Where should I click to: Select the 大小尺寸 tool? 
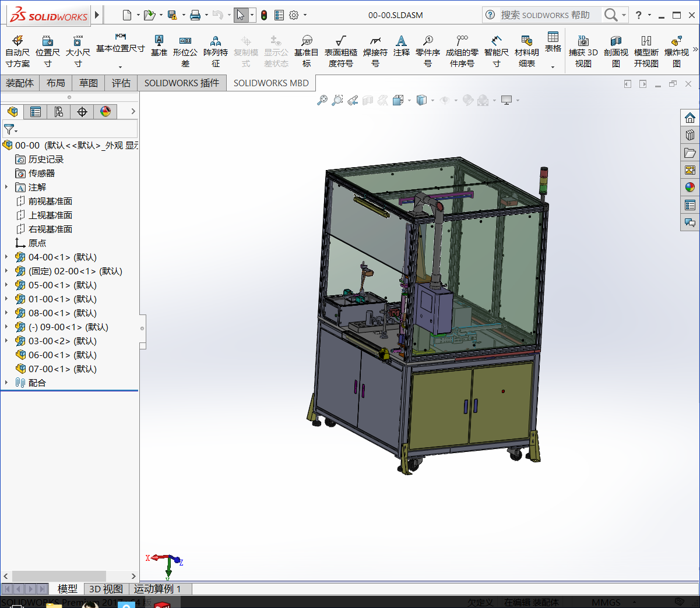pyautogui.click(x=78, y=52)
